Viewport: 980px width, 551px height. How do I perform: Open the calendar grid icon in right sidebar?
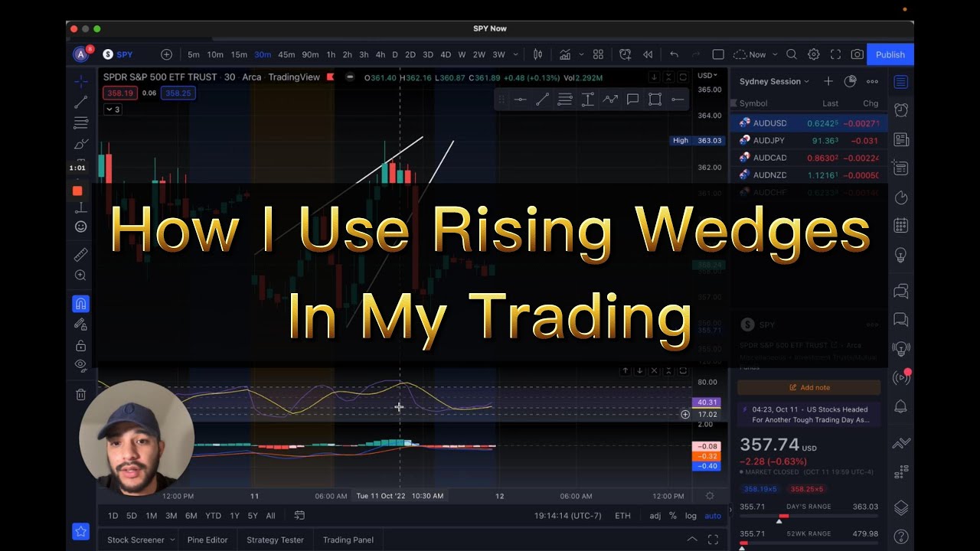coord(901,226)
